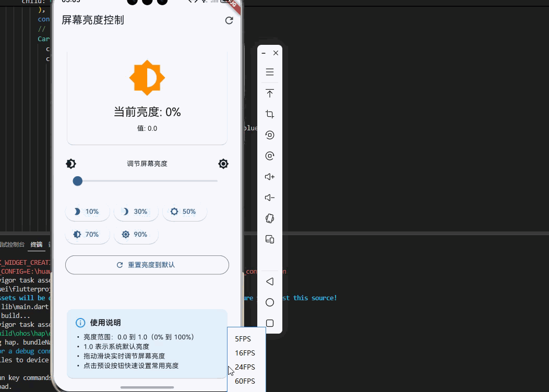Select the 70% brightness preset
The width and height of the screenshot is (549, 392).
88,234
